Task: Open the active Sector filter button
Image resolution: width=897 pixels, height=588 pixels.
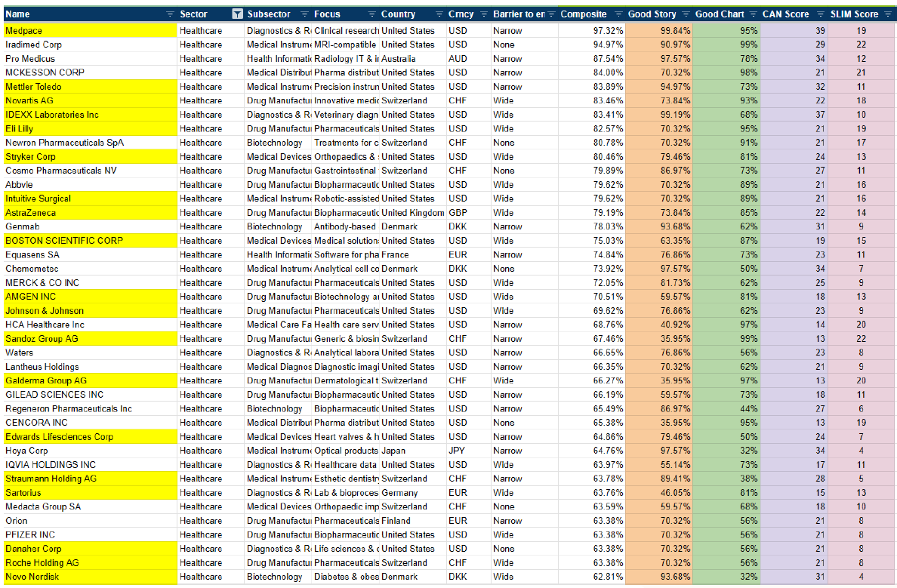Action: point(237,14)
